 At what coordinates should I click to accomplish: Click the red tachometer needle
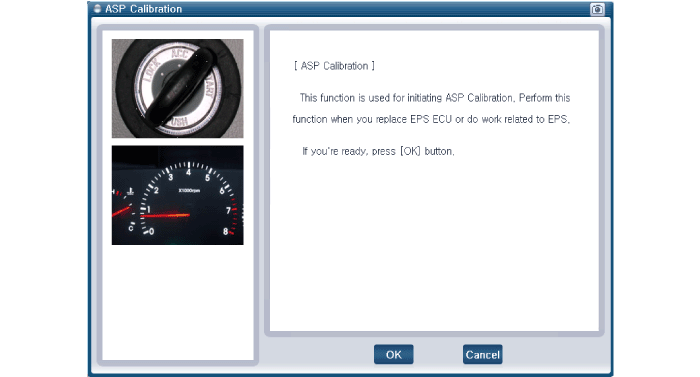[x=166, y=215]
